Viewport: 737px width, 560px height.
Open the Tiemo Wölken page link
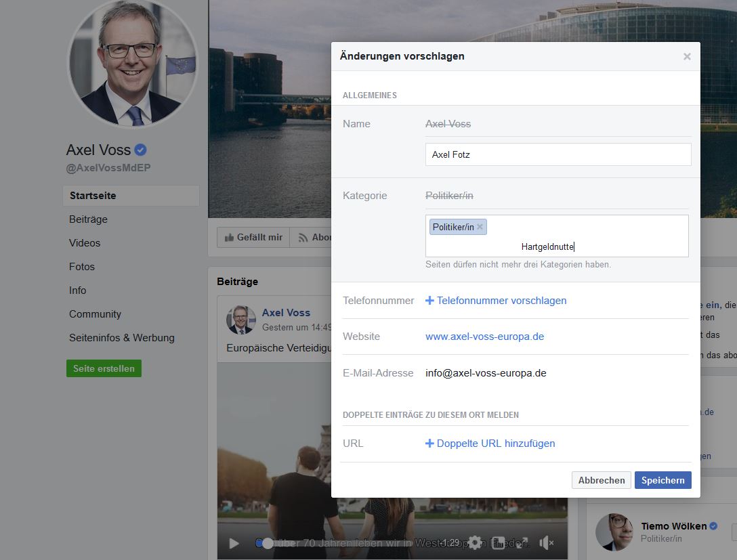(673, 526)
